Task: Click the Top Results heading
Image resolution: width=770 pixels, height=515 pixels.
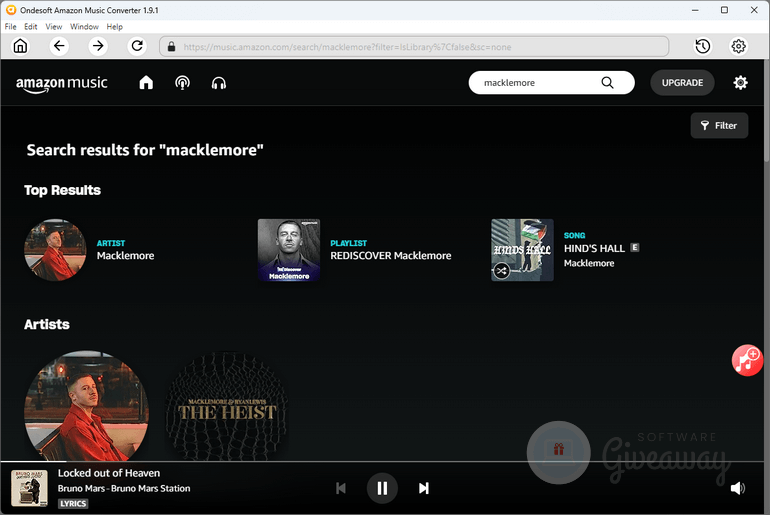Action: tap(62, 190)
